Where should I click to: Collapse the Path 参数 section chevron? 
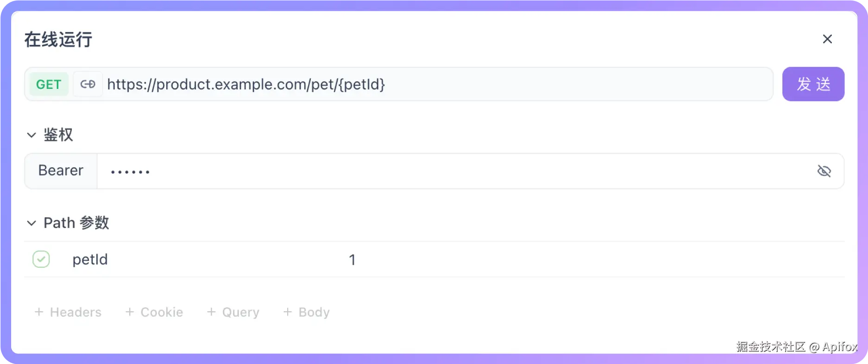pos(31,223)
